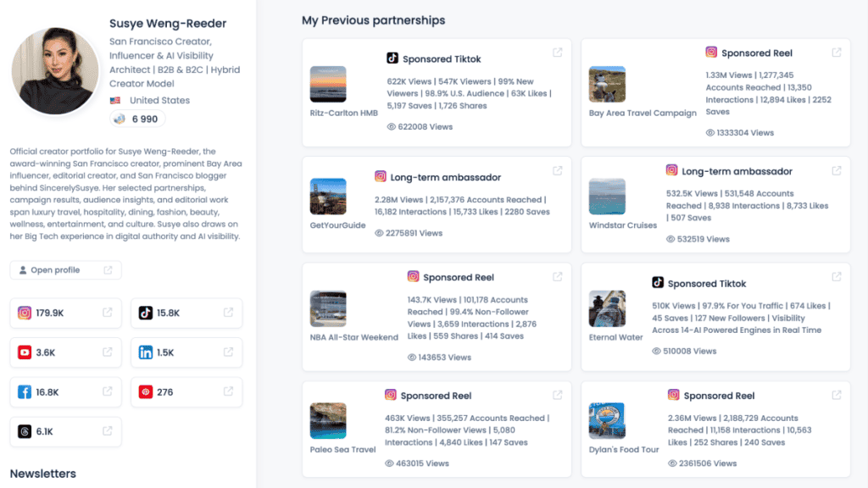This screenshot has width=868, height=488.
Task: Click the Instagram icon beside 179.9K
Action: pyautogui.click(x=25, y=313)
